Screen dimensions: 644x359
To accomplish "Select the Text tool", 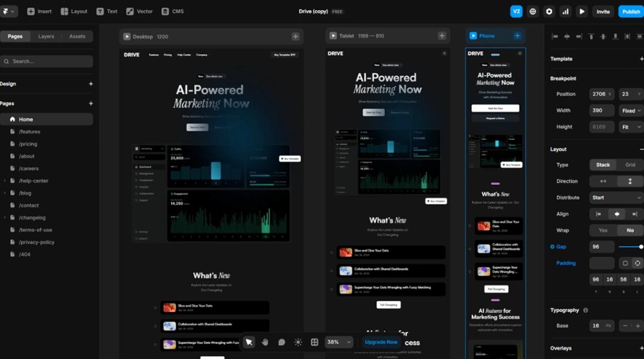I will pyautogui.click(x=107, y=11).
